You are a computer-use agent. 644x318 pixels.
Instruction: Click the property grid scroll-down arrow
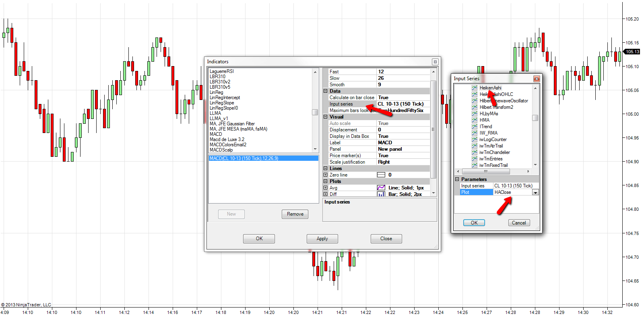433,193
